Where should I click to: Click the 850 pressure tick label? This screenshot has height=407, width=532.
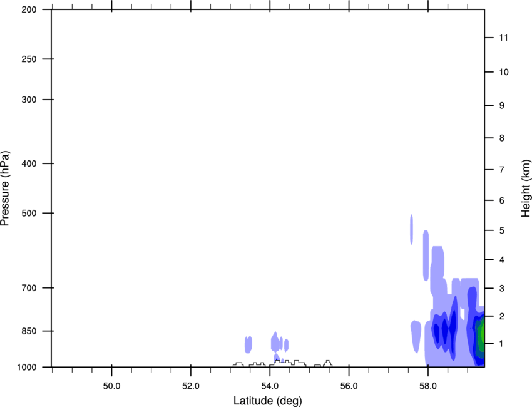tap(29, 331)
